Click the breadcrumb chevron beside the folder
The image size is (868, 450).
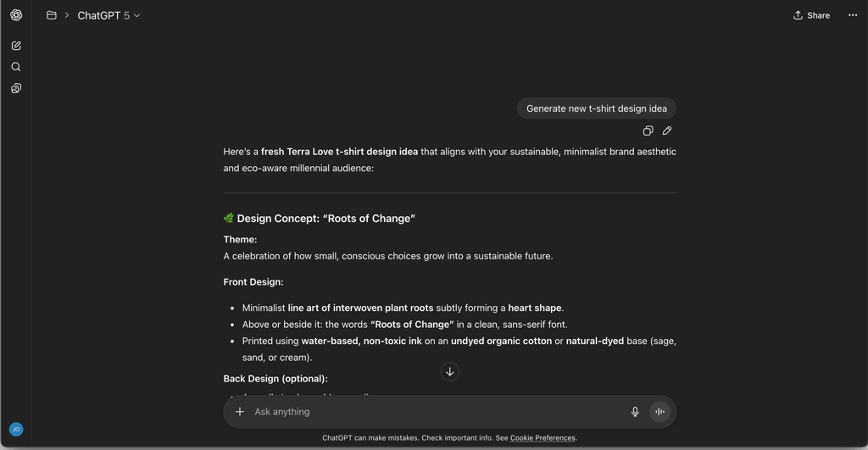point(66,15)
